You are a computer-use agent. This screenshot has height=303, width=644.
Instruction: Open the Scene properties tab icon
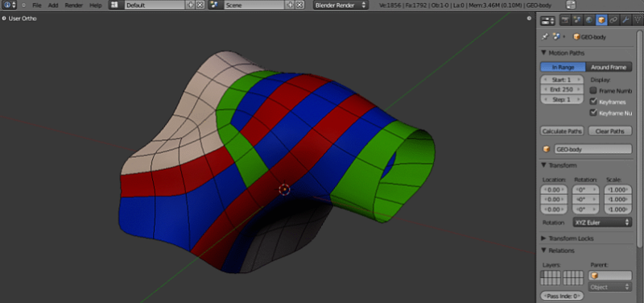tap(577, 20)
